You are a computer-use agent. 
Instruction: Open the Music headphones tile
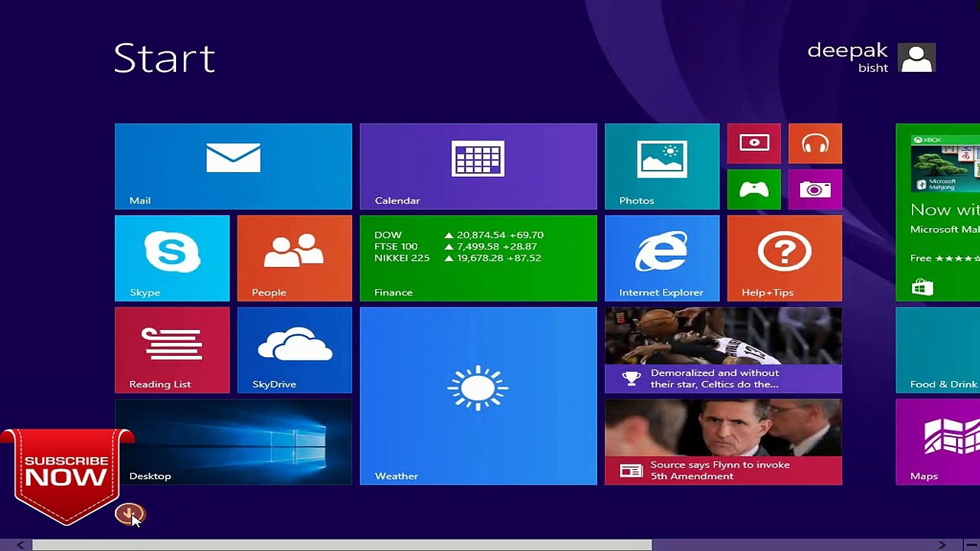tap(815, 143)
